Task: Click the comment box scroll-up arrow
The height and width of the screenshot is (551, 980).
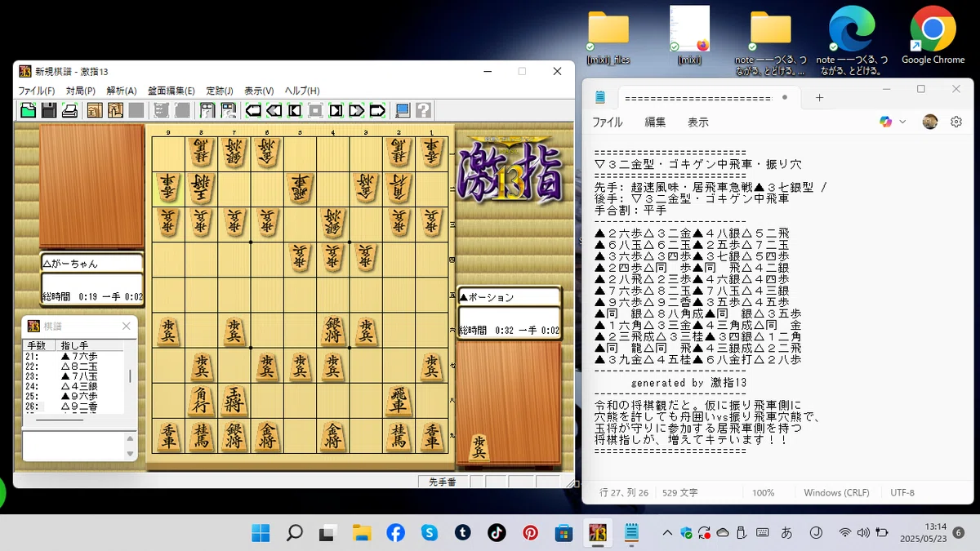Action: coord(130,439)
